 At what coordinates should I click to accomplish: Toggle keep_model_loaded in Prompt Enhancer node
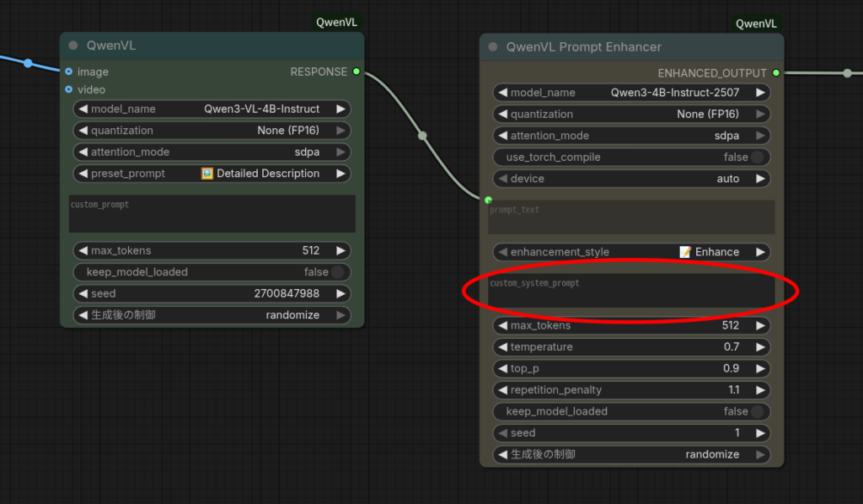(757, 411)
